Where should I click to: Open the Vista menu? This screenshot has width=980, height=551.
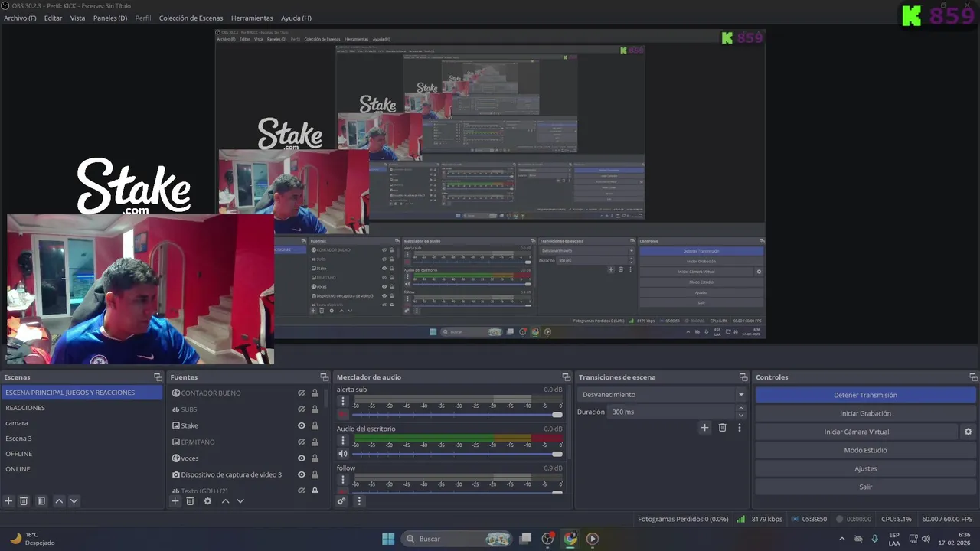[x=78, y=18]
